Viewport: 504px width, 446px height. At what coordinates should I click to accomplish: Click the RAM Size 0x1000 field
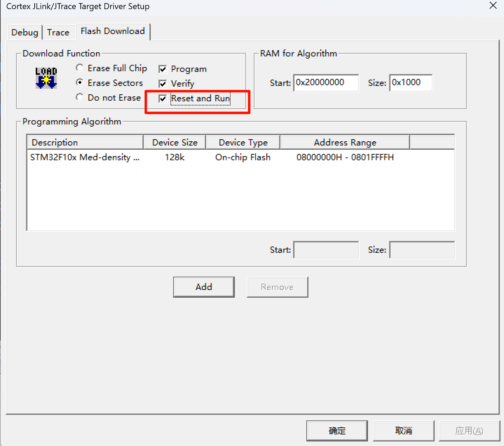pos(410,83)
